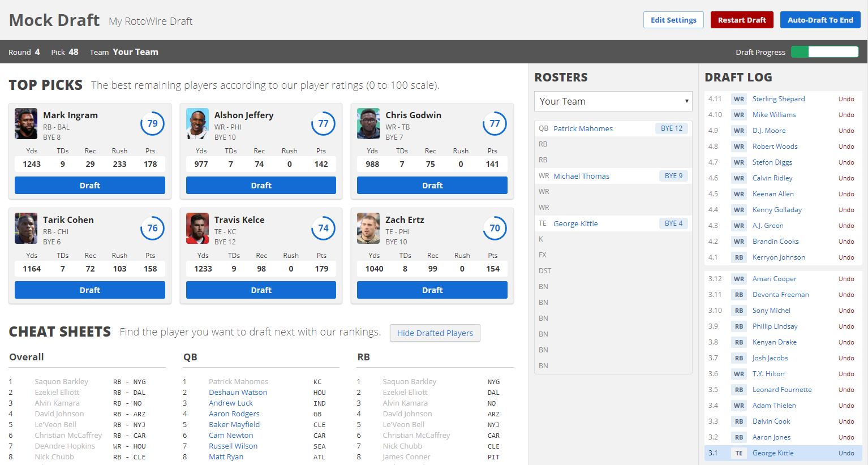Click Tarik Cohen's 76 rating circle
The width and height of the screenshot is (868, 465).
tap(152, 228)
